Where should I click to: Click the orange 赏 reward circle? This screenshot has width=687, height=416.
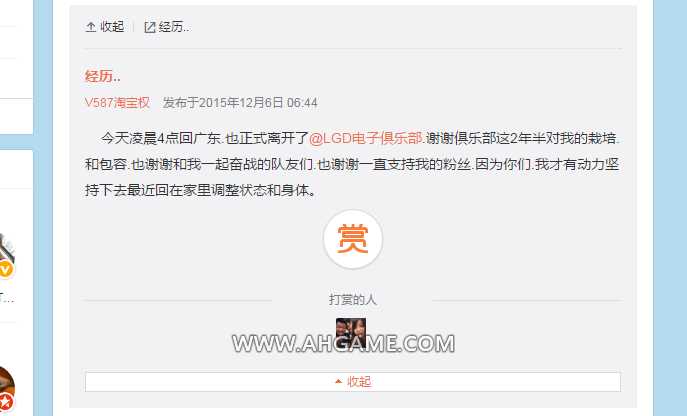(x=353, y=239)
